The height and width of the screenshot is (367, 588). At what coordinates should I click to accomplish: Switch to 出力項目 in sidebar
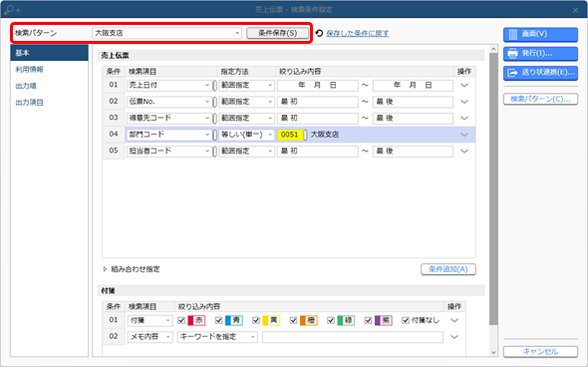coord(29,103)
